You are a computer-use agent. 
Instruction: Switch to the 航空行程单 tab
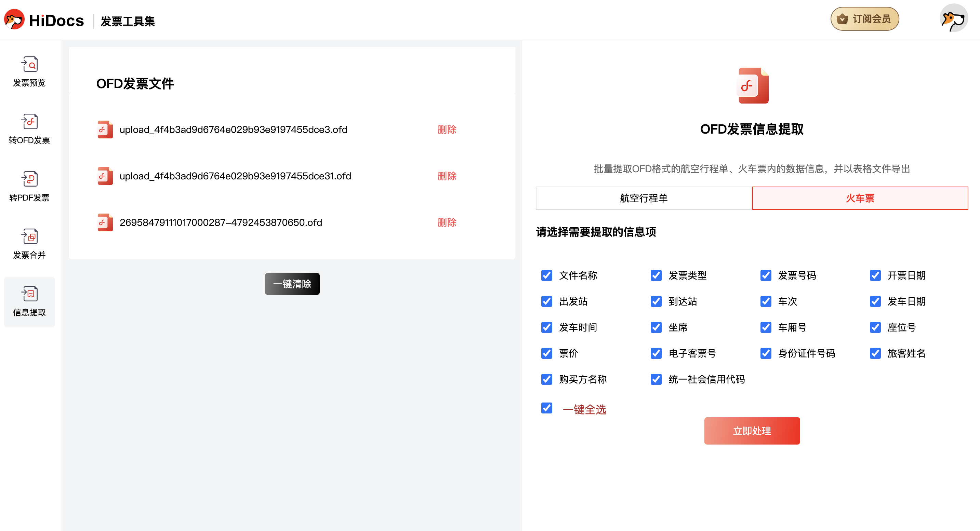[x=643, y=198]
